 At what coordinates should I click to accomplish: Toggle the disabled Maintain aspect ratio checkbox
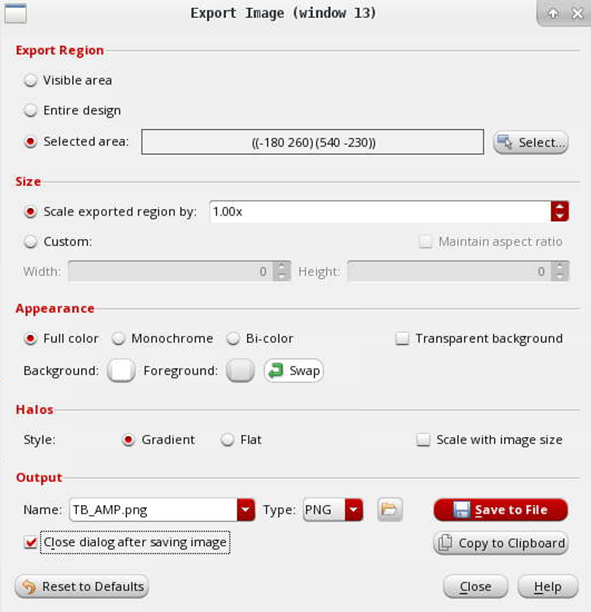425,242
